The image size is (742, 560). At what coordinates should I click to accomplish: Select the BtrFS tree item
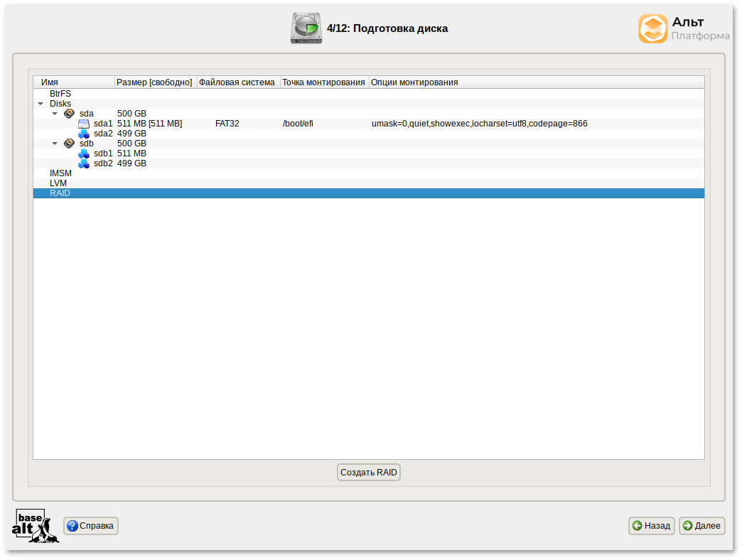click(60, 94)
